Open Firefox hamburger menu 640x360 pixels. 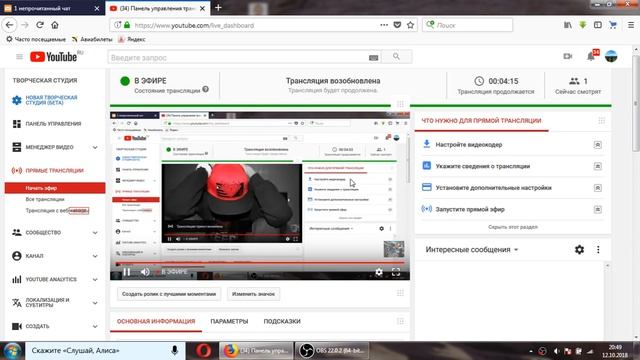pyautogui.click(x=631, y=25)
